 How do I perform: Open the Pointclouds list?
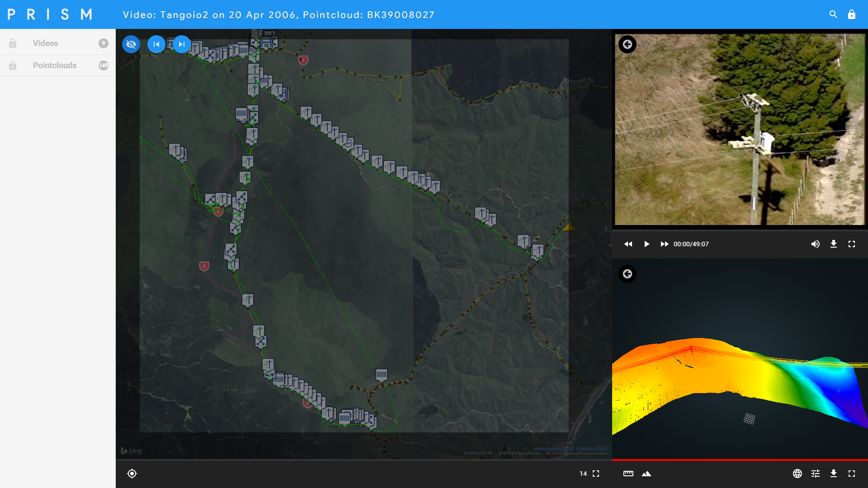pos(54,66)
